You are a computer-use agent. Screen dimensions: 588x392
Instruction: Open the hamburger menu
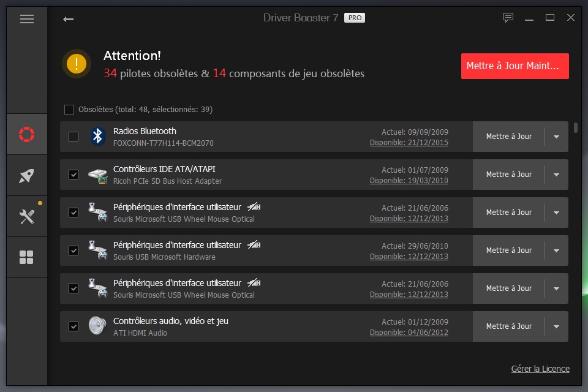point(26,19)
